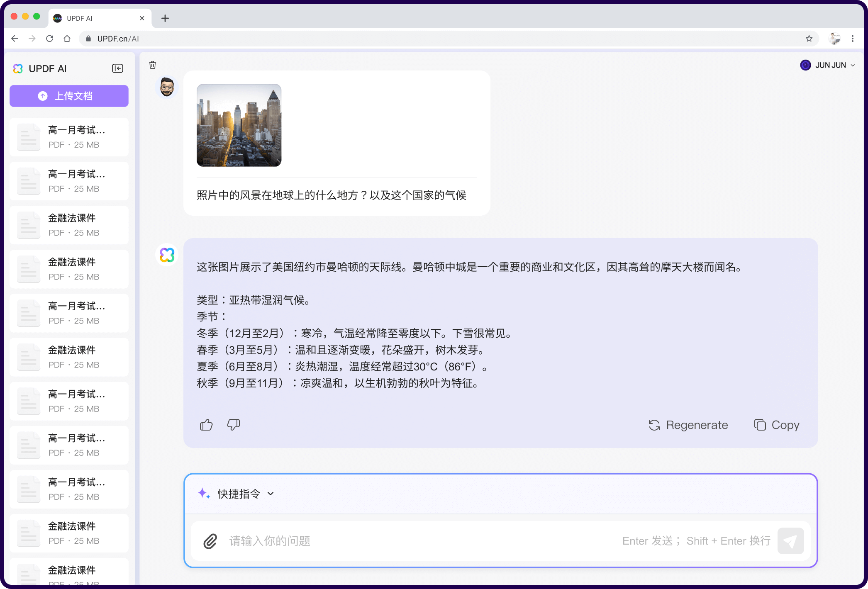Image resolution: width=868 pixels, height=589 pixels.
Task: Click the UPDF AI sidebar title text
Action: click(x=48, y=68)
